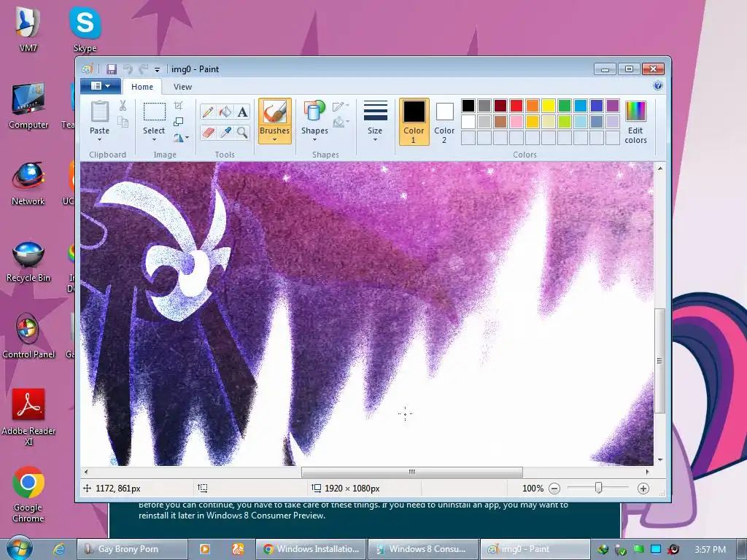This screenshot has height=560, width=747.
Task: Pick the green color swatch
Action: (565, 106)
